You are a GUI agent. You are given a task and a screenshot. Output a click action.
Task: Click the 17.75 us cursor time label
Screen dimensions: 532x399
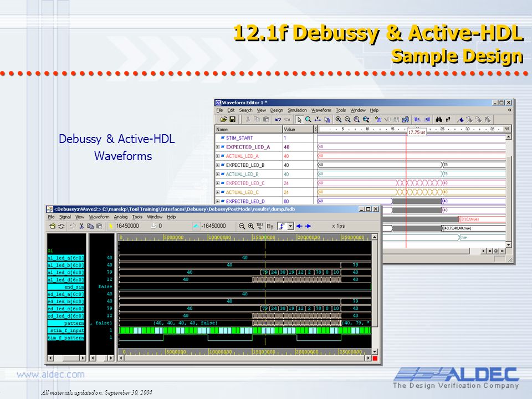click(417, 132)
